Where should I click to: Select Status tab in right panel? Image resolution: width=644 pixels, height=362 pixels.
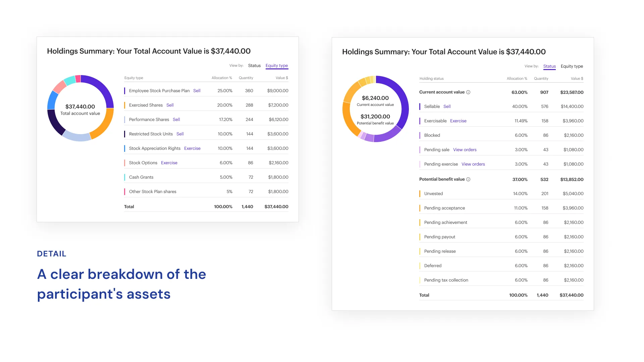click(x=549, y=66)
